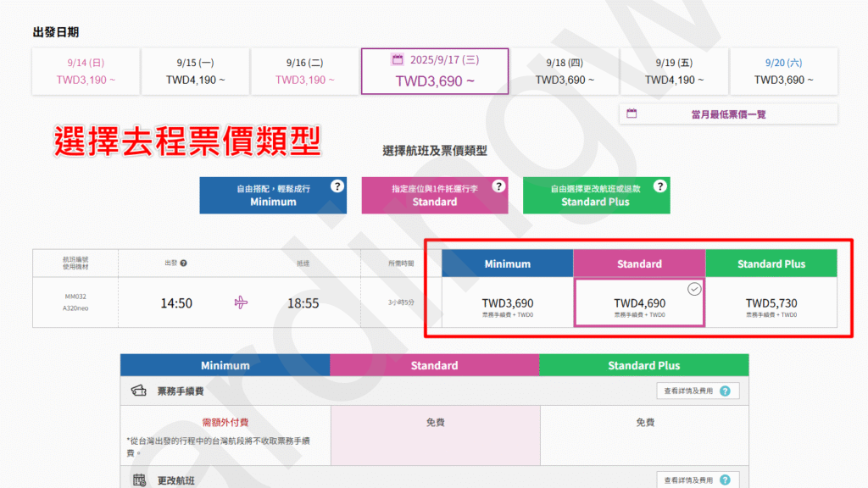Click calendar icon in the 2025/9/17 tab
This screenshot has height=488, width=868.
click(x=398, y=59)
